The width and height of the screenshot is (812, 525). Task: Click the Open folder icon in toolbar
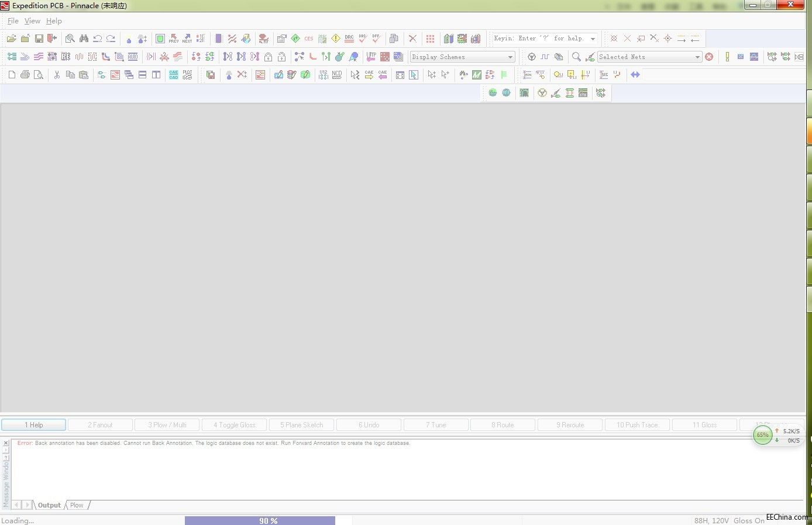click(11, 39)
